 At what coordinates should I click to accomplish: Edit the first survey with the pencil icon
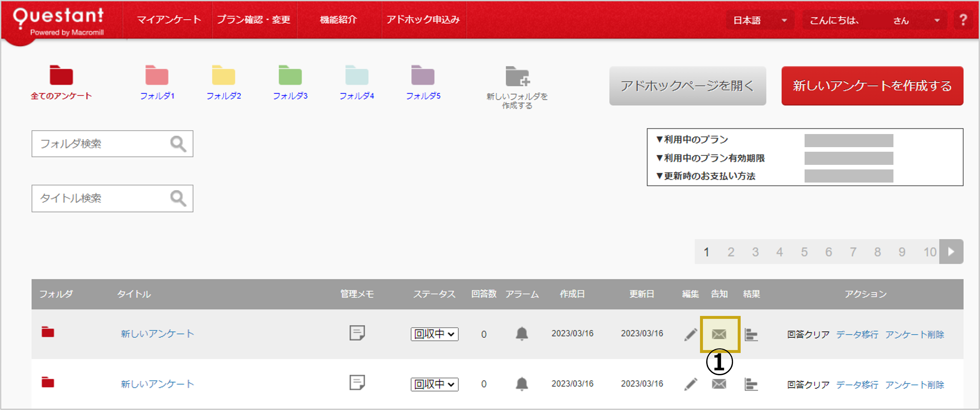click(690, 334)
